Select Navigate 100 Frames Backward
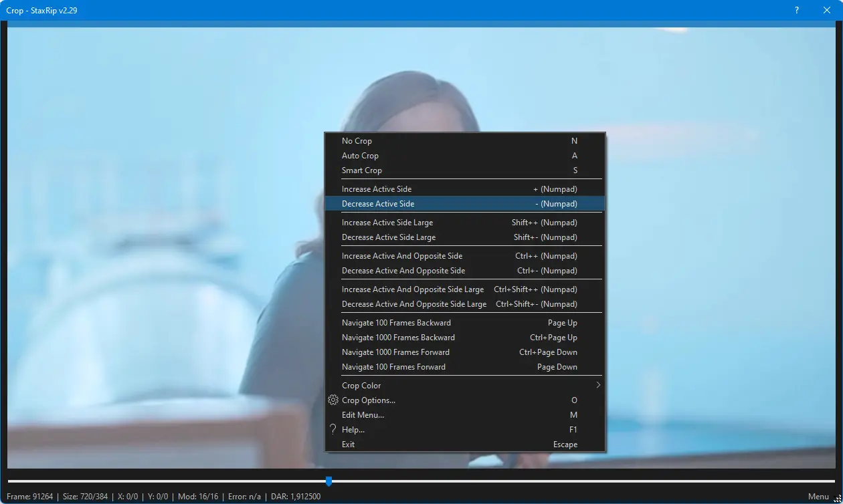 coord(465,323)
